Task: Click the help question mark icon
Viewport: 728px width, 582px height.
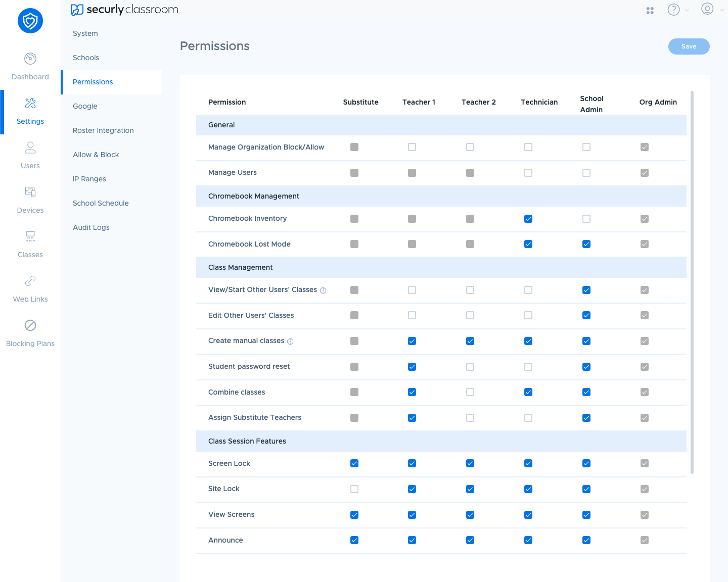Action: (x=673, y=10)
